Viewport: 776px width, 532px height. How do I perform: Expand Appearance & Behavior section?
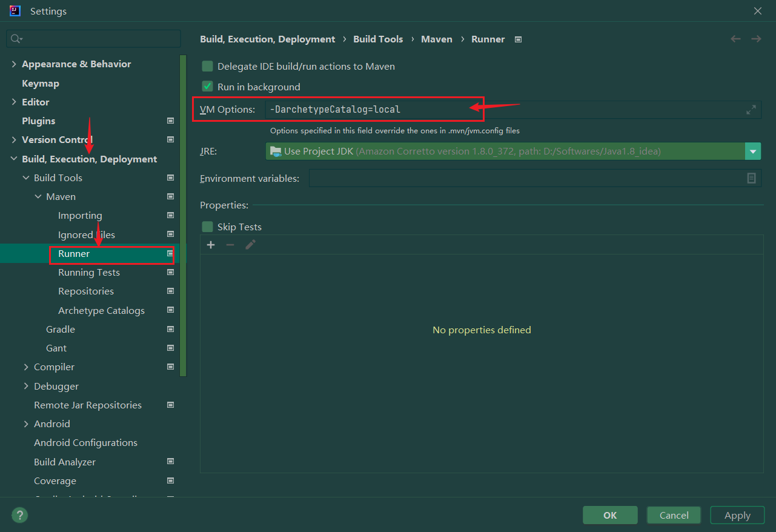(x=14, y=64)
